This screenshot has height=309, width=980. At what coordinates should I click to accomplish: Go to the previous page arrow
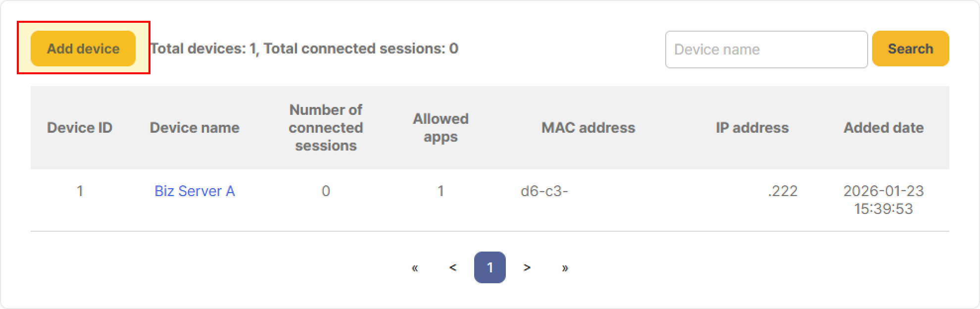click(x=452, y=268)
